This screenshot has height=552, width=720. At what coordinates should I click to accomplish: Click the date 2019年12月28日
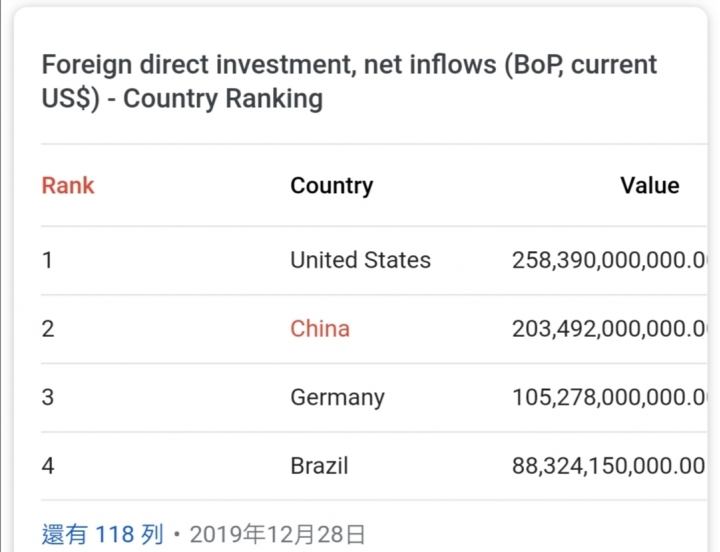pyautogui.click(x=277, y=535)
